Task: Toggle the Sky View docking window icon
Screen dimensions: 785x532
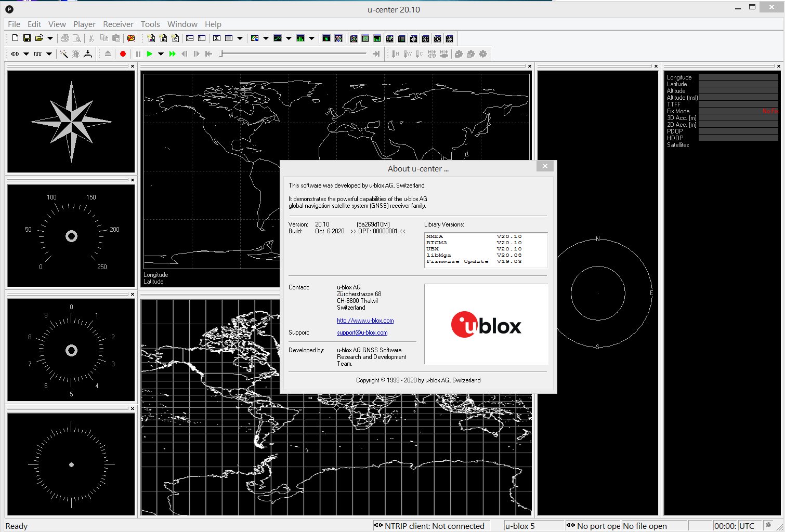Action: (x=354, y=38)
